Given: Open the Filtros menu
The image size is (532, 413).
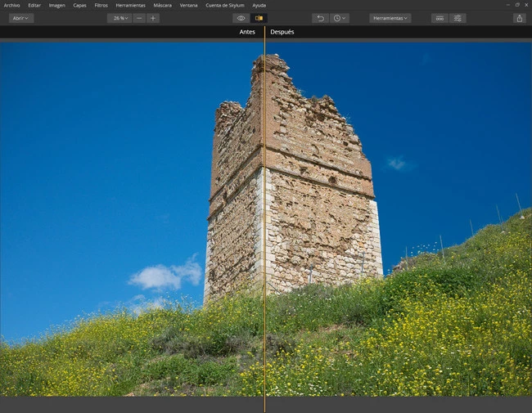Looking at the screenshot, I should (101, 5).
